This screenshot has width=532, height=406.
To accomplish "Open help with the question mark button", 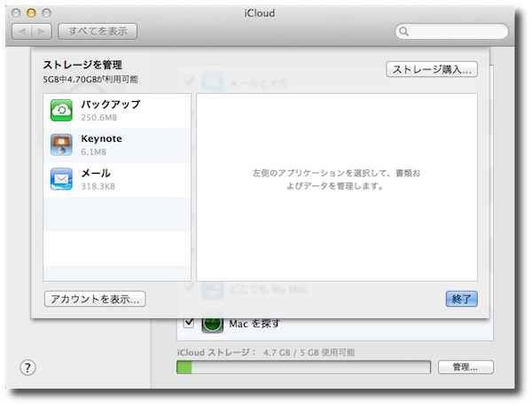I will point(27,368).
